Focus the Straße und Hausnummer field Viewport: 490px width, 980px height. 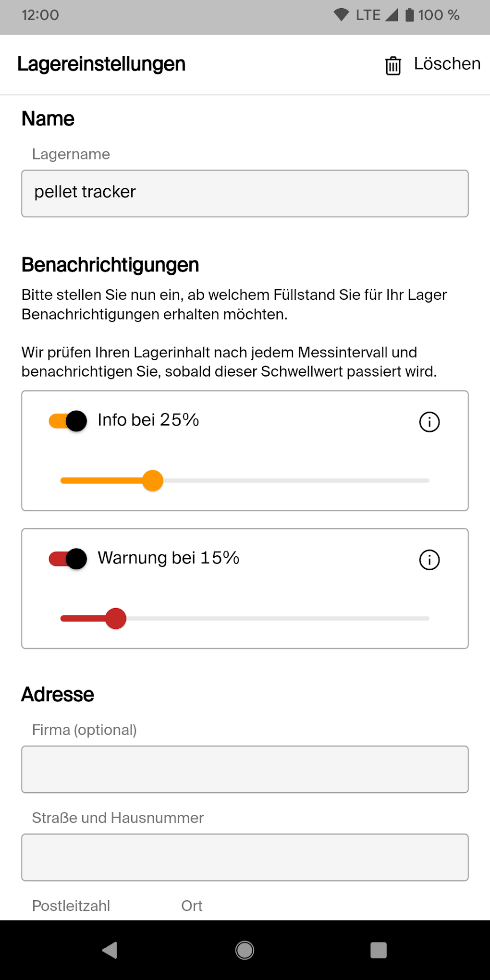coord(245,857)
